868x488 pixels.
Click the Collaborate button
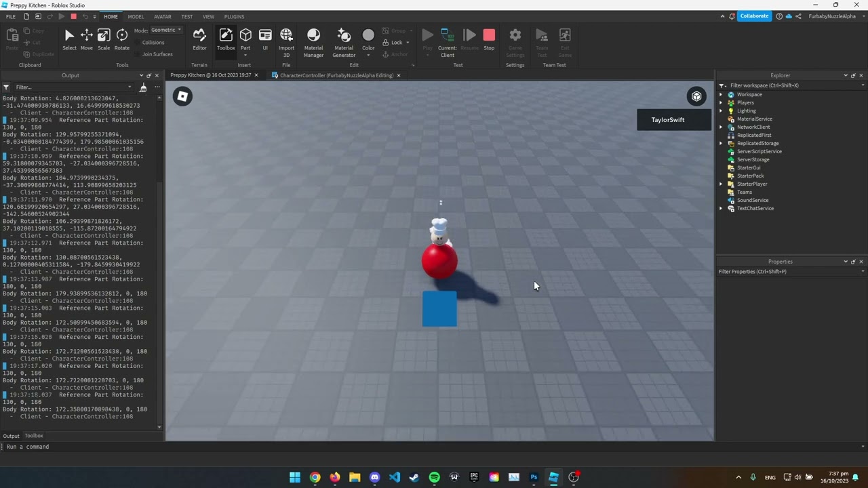(754, 16)
